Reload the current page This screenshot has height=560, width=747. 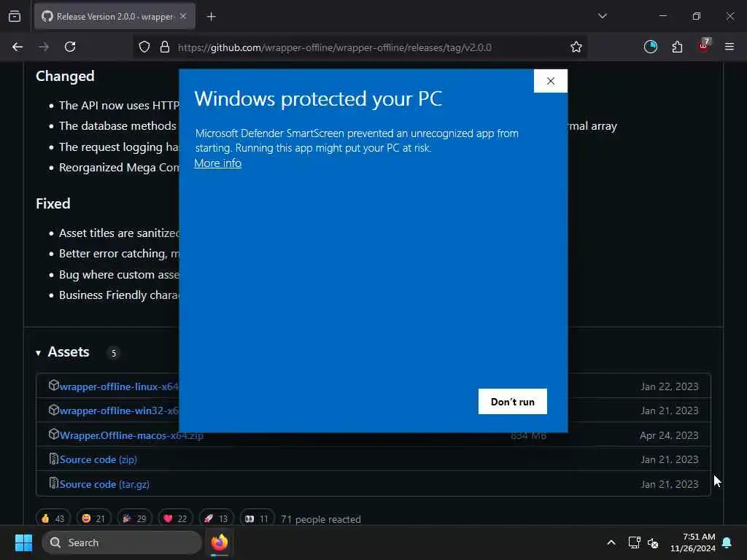pos(70,47)
